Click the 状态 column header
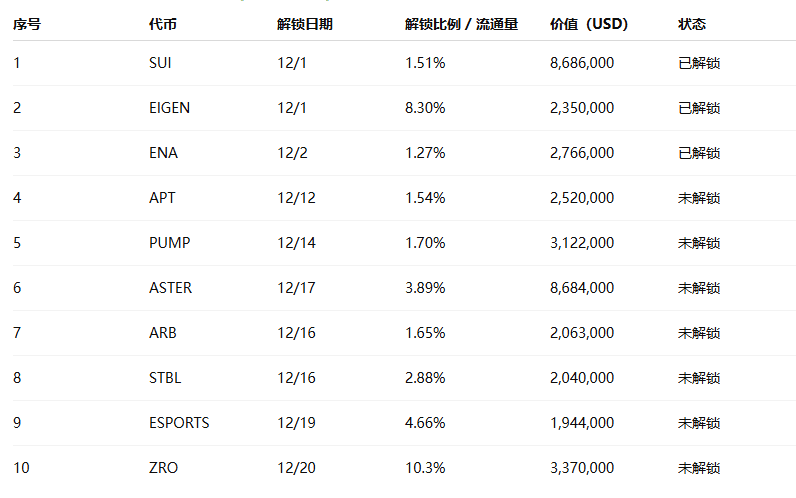This screenshot has width=796, height=498. [691, 24]
